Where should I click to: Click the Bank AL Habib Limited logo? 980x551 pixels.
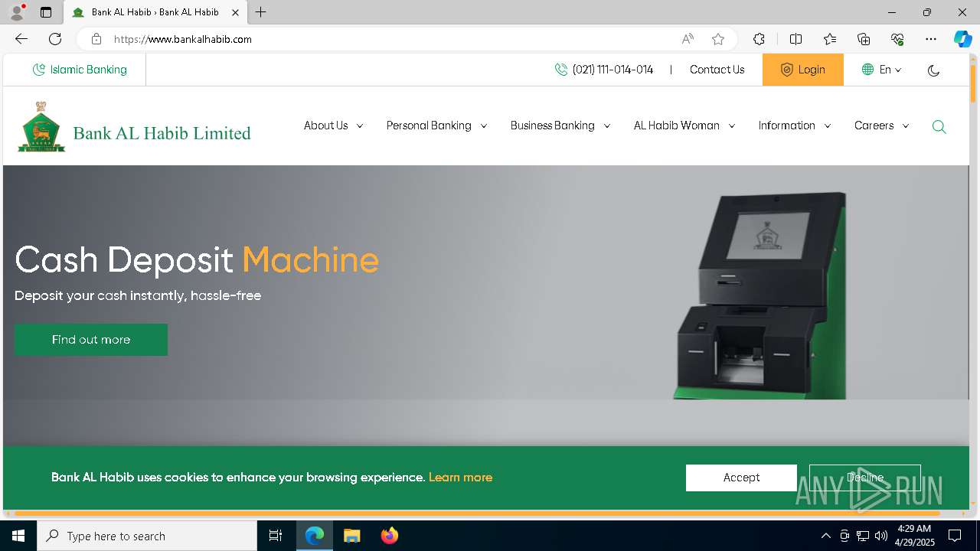[134, 127]
